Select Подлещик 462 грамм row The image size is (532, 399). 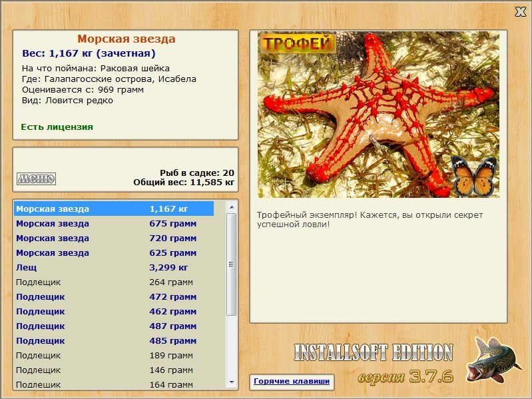click(114, 312)
